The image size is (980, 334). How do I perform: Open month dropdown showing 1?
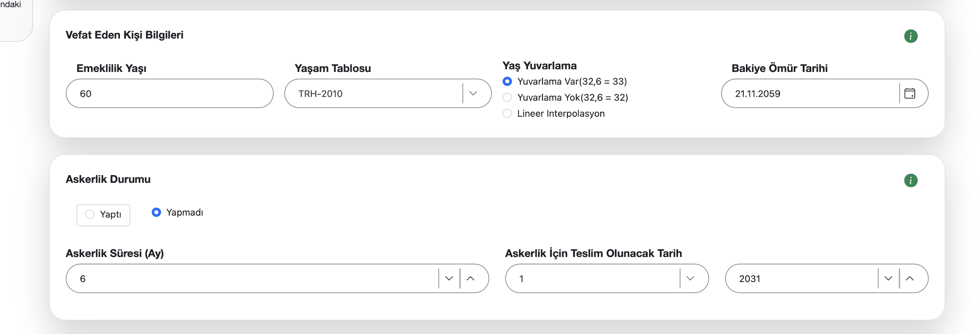click(607, 278)
